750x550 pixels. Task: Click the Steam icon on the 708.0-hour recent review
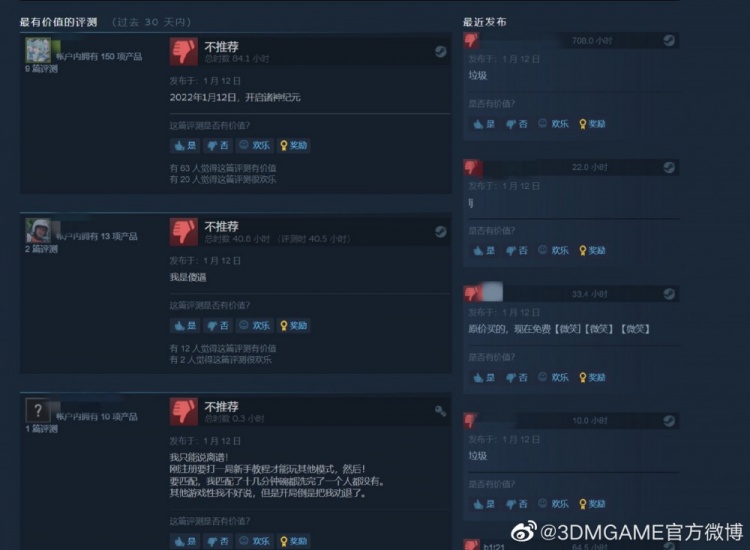pyautogui.click(x=669, y=41)
